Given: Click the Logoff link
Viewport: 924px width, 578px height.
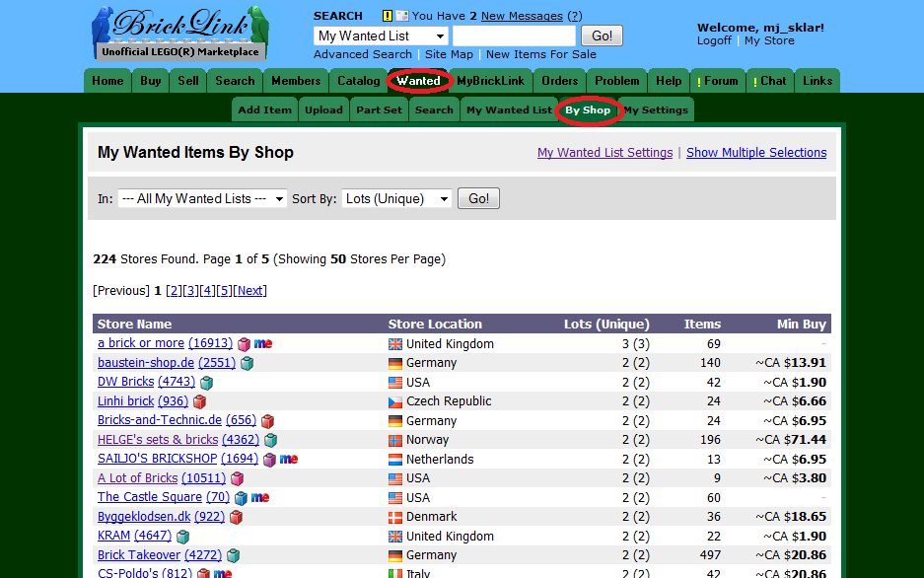Looking at the screenshot, I should click(x=714, y=40).
